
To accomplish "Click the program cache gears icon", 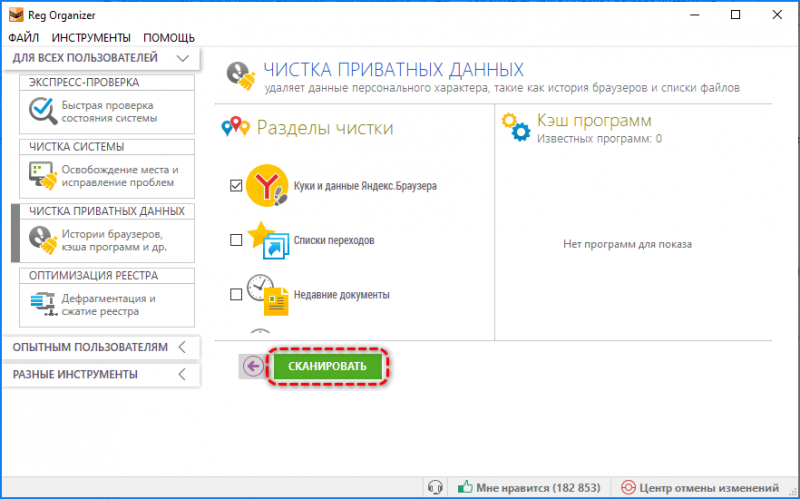I will tap(516, 127).
